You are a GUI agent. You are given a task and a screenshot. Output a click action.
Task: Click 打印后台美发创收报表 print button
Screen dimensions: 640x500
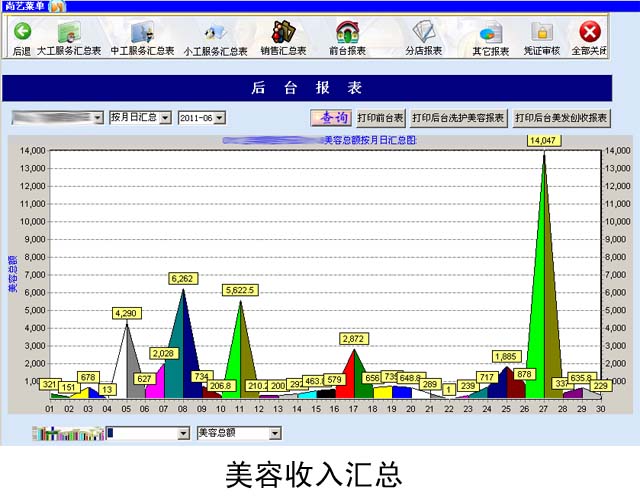(561, 118)
